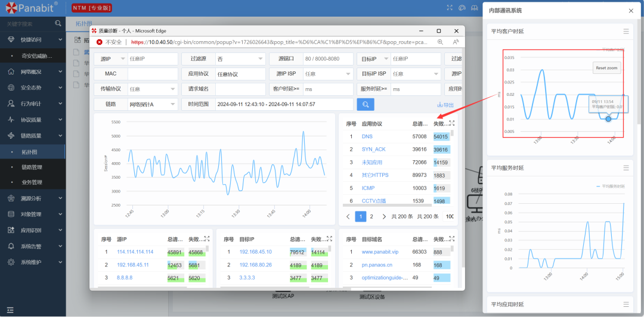Expand the 目标域名 table to fullscreen
Screen dimensions: 644x317
coord(452,238)
